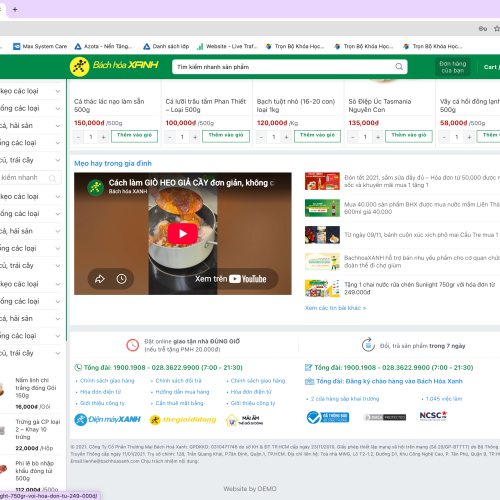Open Nấm linh chi trắng đóng gói product

(36, 388)
